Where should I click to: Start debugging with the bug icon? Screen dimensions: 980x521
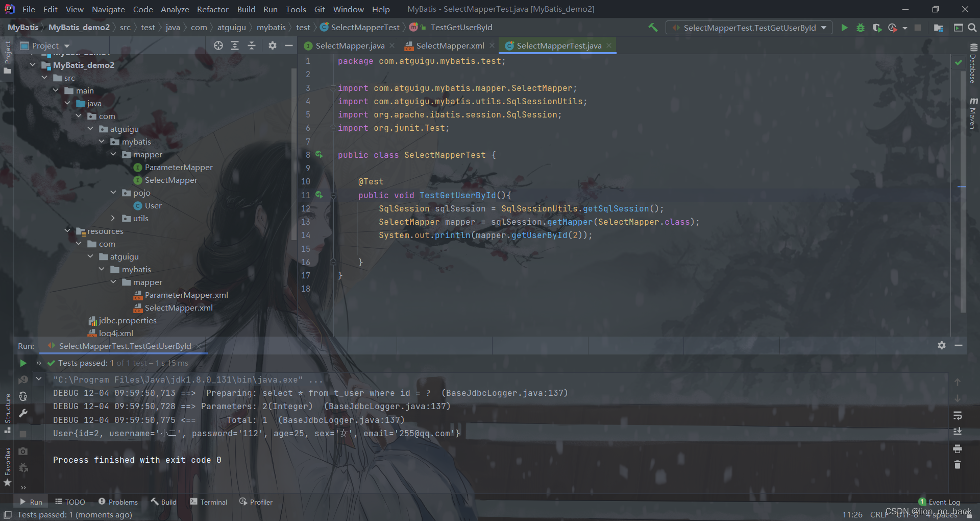point(861,28)
